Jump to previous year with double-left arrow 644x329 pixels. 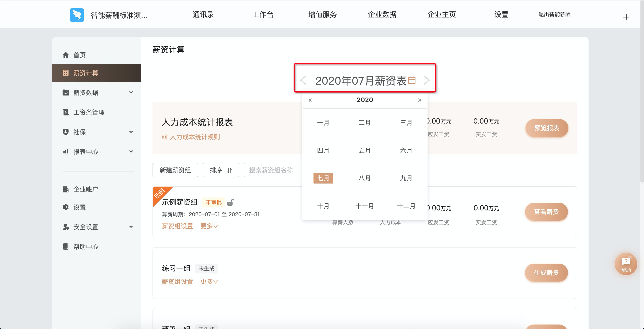(310, 100)
